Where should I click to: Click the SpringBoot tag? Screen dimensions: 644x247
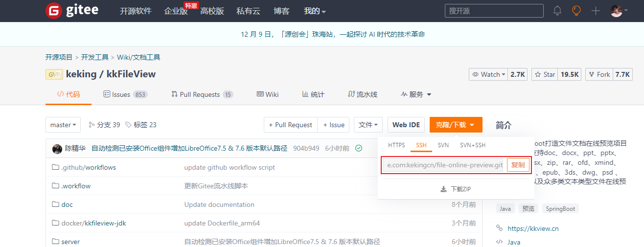pyautogui.click(x=560, y=209)
